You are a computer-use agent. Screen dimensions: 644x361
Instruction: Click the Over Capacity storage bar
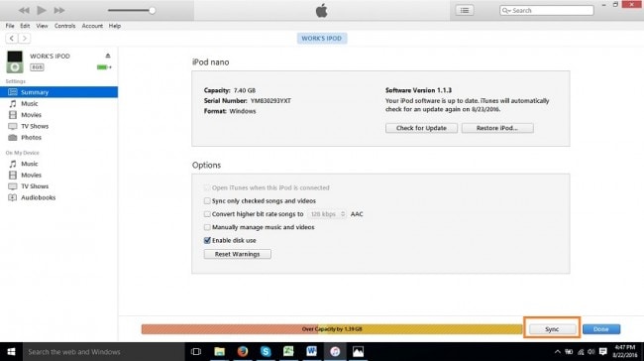point(332,329)
